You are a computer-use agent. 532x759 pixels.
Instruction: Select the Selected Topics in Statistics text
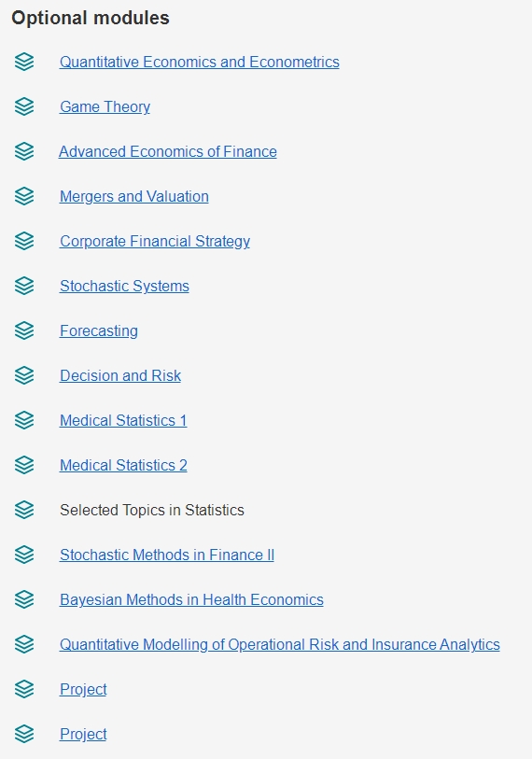(x=152, y=510)
